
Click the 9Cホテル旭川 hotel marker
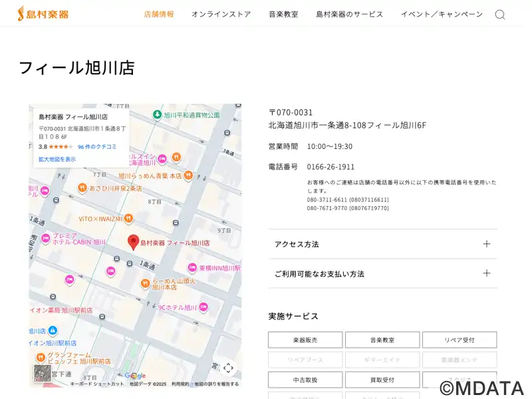[203, 307]
